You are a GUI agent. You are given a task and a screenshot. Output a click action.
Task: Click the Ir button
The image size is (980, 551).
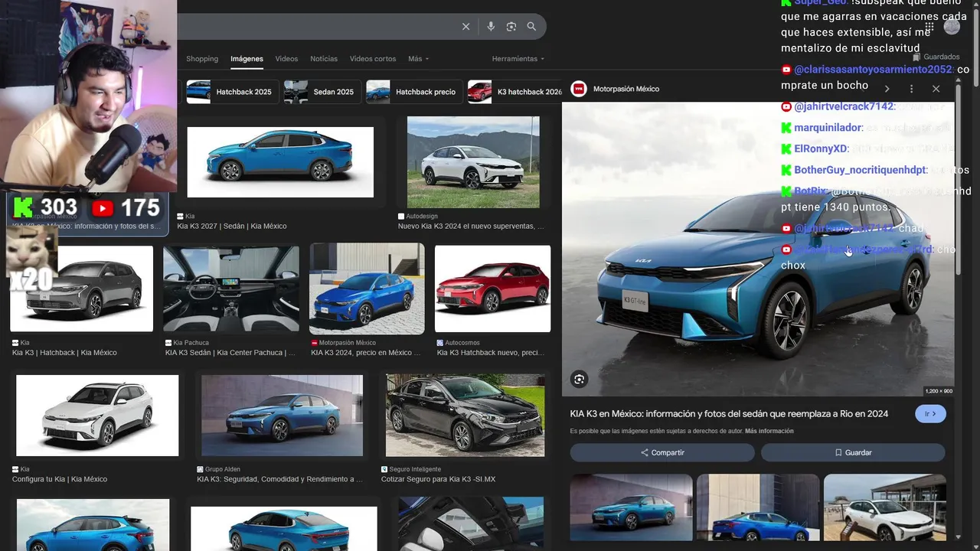[930, 414]
